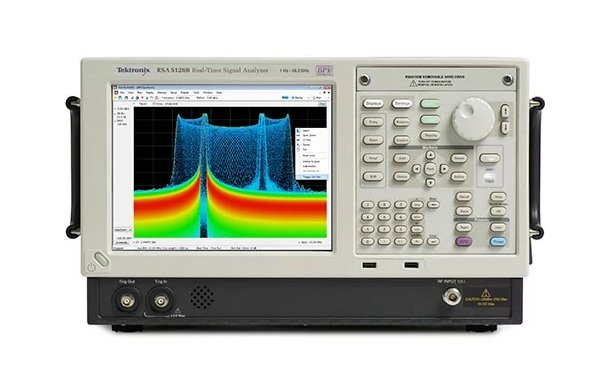Push the green button beside Settings
600x390 pixels.
pyautogui.click(x=430, y=104)
